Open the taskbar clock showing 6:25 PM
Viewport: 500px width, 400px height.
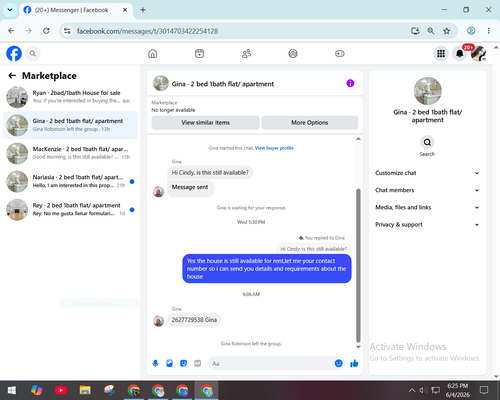pyautogui.click(x=457, y=390)
